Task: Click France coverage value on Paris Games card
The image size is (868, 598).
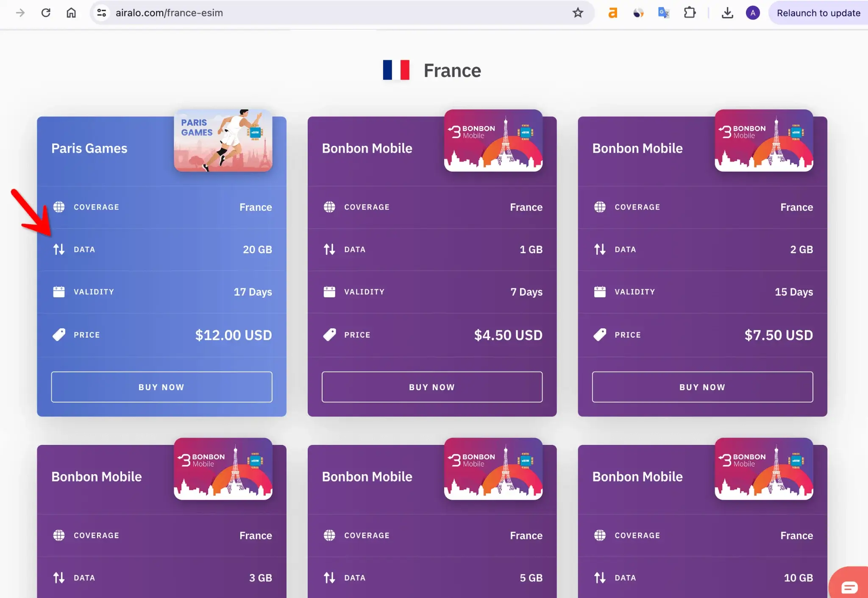Action: point(256,207)
